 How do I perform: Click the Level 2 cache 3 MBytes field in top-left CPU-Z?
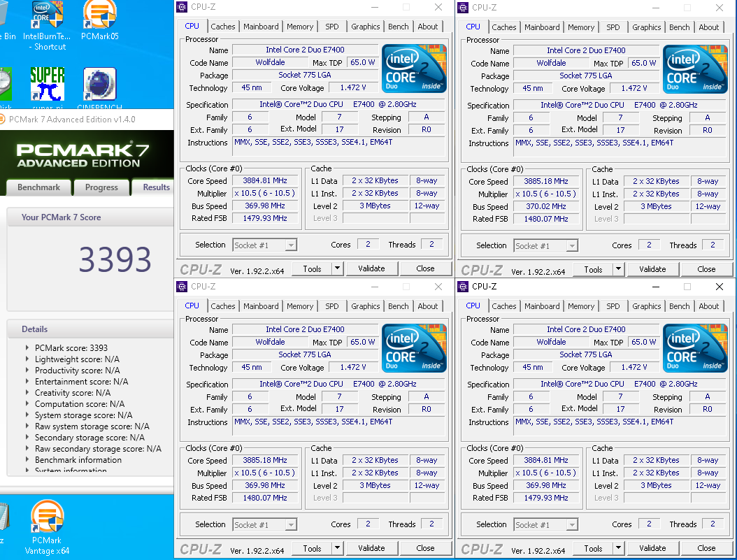click(375, 206)
